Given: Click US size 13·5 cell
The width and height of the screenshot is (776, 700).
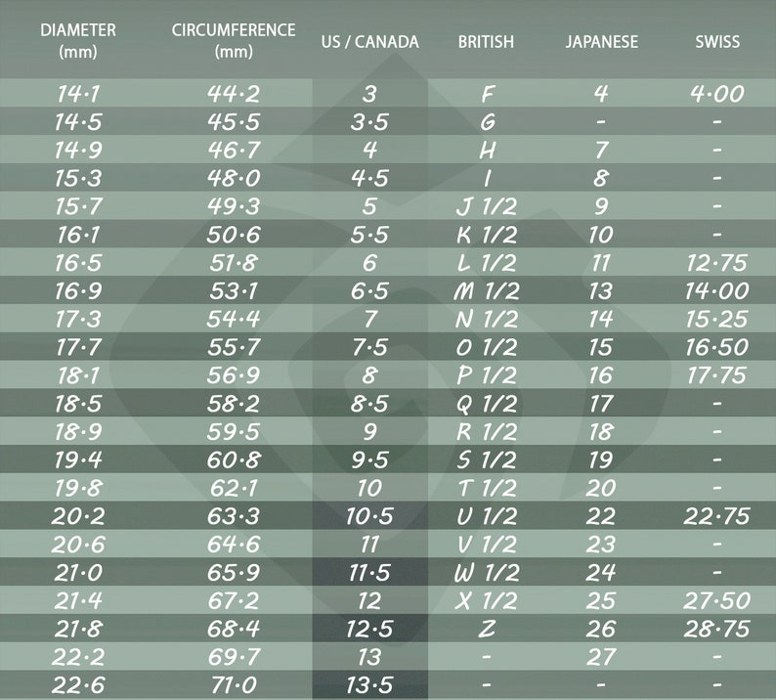Looking at the screenshot, I should (x=369, y=685).
